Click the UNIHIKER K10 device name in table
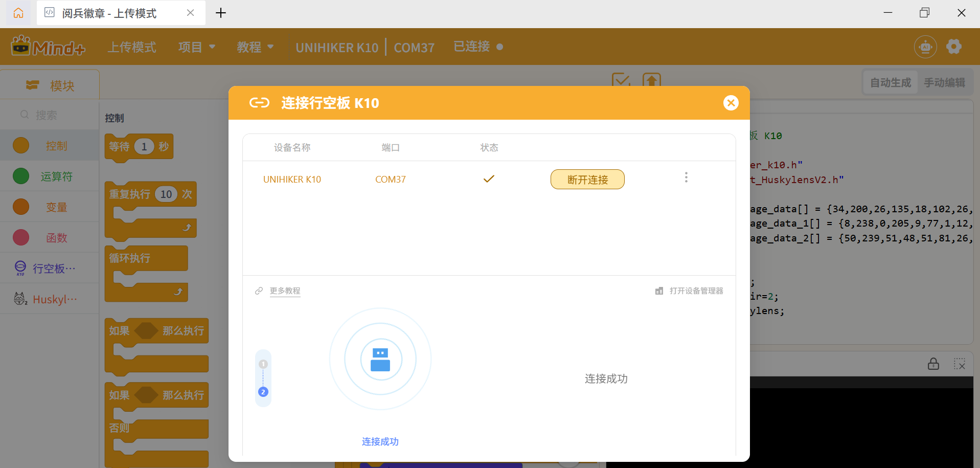The width and height of the screenshot is (980, 468). [292, 180]
